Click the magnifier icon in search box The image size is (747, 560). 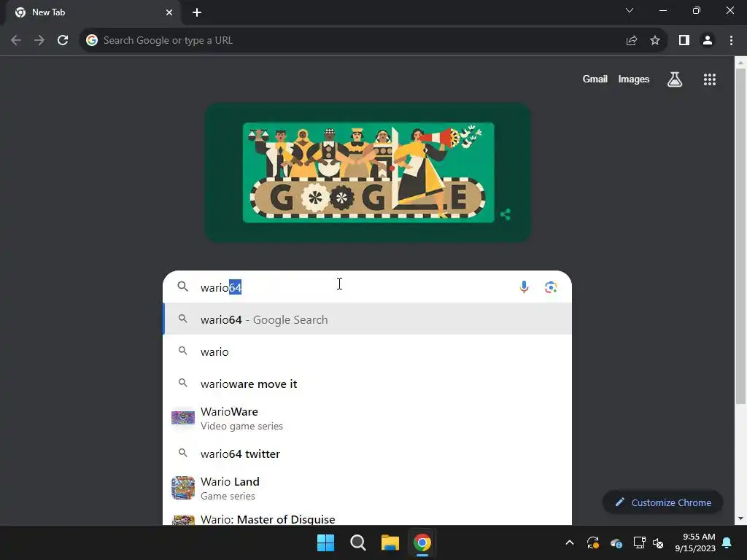[183, 287]
